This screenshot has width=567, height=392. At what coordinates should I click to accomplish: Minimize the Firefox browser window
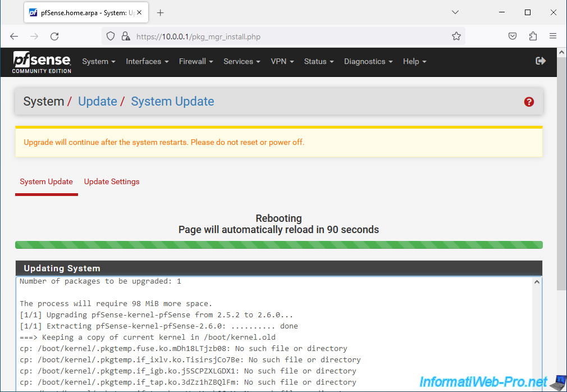[501, 12]
